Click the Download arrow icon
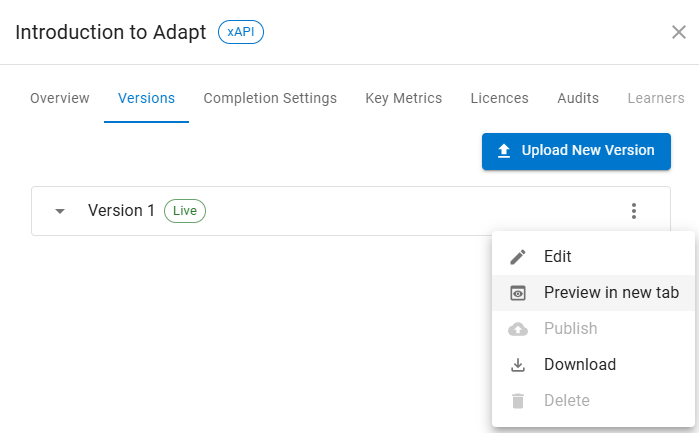The width and height of the screenshot is (699, 433). click(518, 365)
